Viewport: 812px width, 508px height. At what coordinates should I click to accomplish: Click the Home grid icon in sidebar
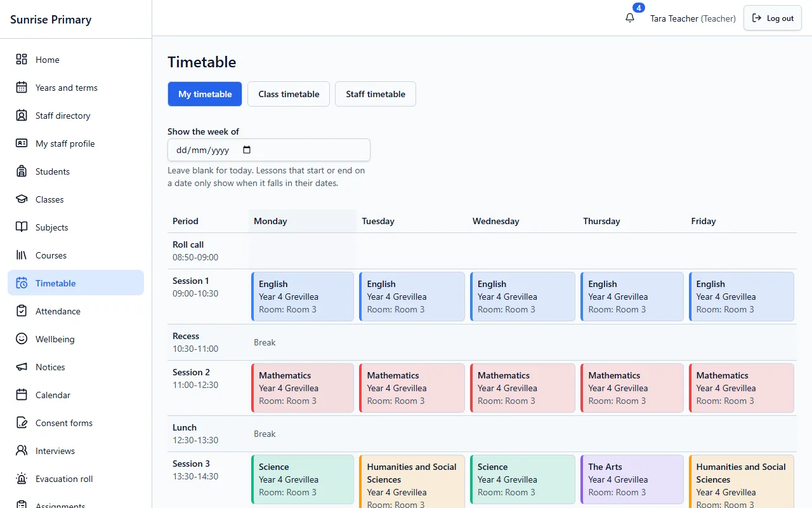point(22,60)
